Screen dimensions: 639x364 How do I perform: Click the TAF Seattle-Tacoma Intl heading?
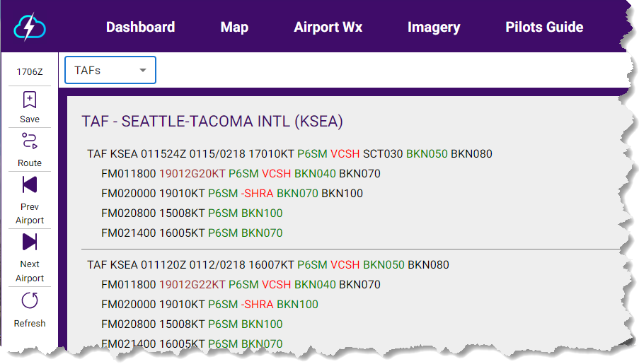212,122
